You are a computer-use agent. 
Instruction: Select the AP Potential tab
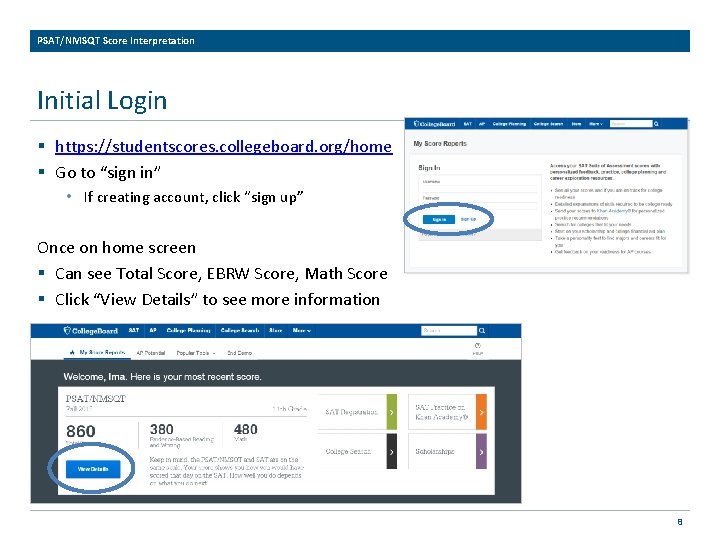pyautogui.click(x=151, y=353)
